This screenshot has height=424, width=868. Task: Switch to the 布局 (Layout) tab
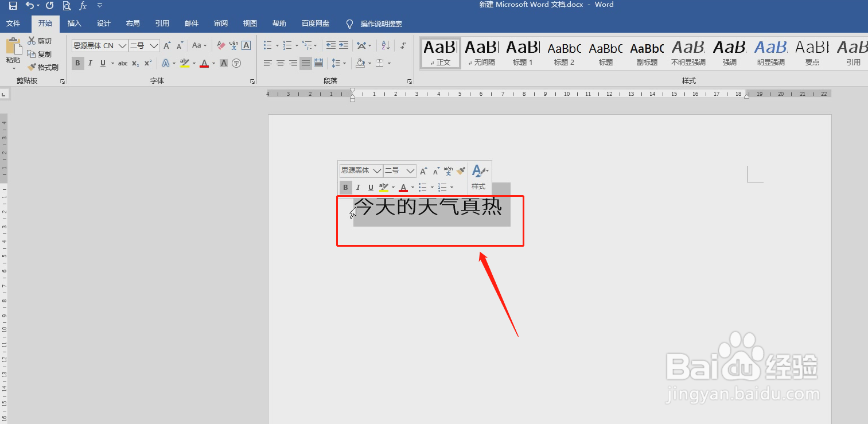tap(133, 24)
